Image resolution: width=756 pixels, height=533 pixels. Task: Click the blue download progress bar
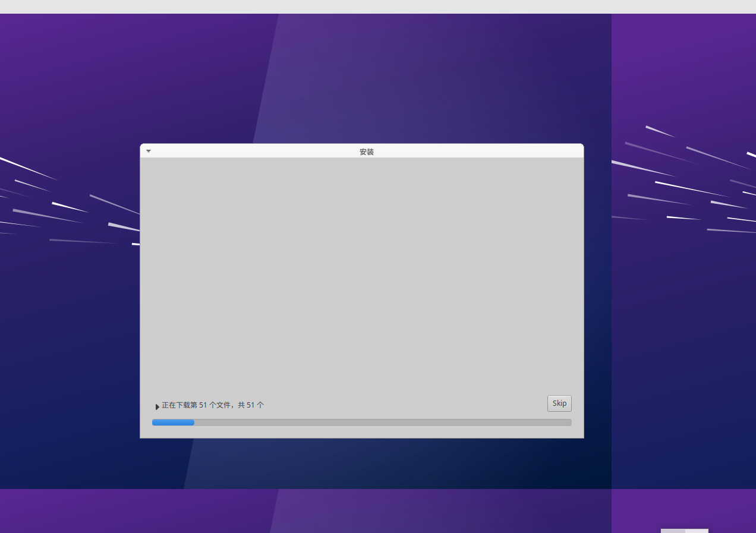click(361, 422)
